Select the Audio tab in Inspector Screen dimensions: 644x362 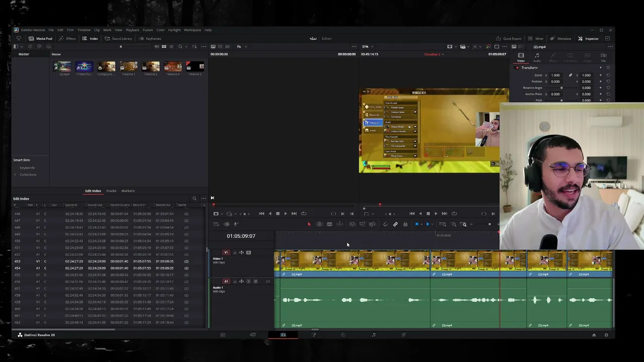coord(537,58)
